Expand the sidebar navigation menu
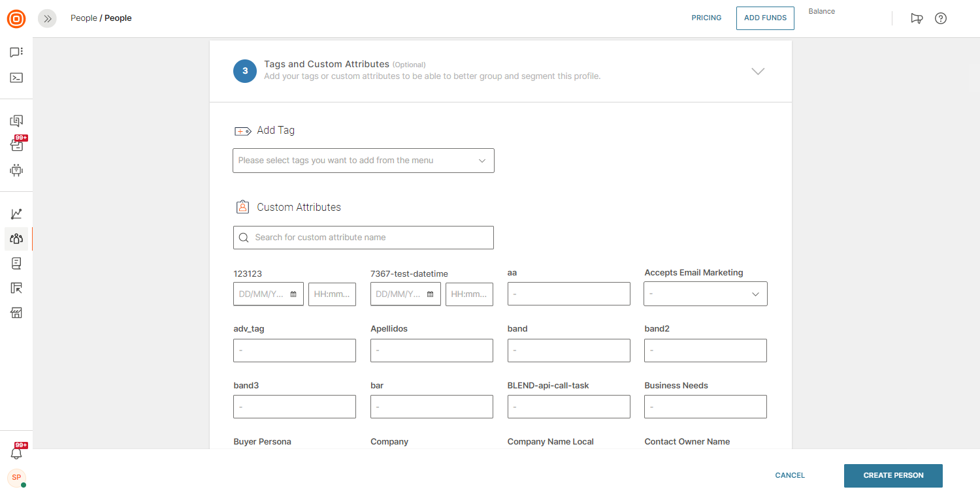The width and height of the screenshot is (980, 500). 47,19
